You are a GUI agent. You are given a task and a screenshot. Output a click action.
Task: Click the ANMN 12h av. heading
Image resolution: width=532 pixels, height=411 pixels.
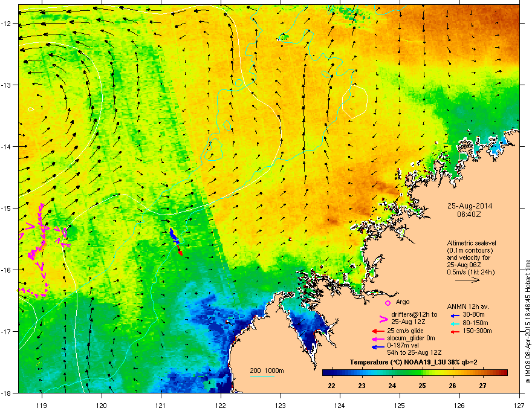(468, 306)
